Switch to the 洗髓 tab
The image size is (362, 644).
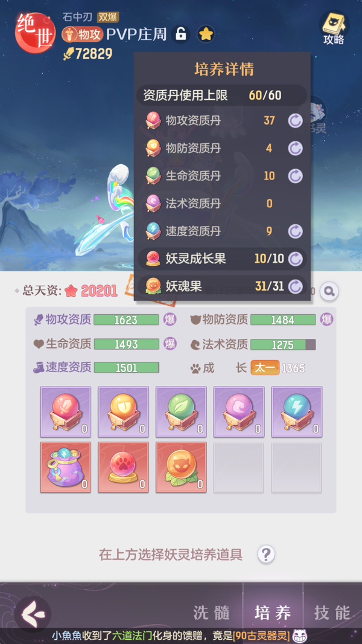click(211, 613)
